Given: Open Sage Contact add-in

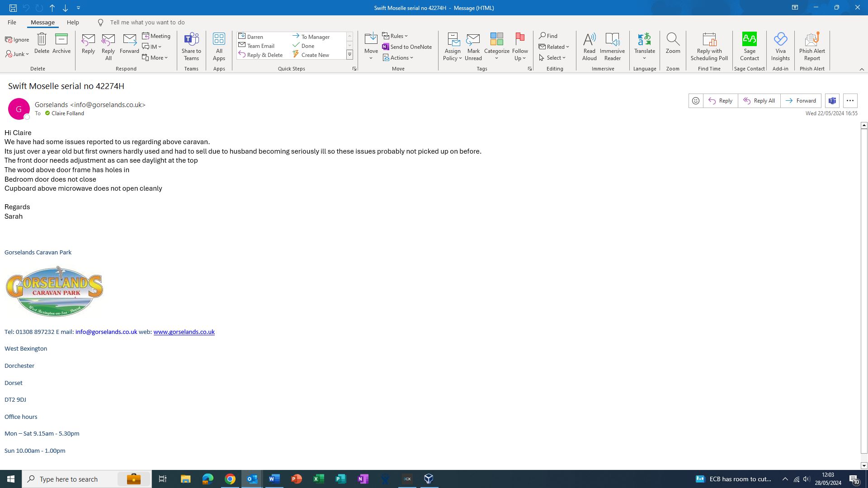Looking at the screenshot, I should tap(749, 46).
